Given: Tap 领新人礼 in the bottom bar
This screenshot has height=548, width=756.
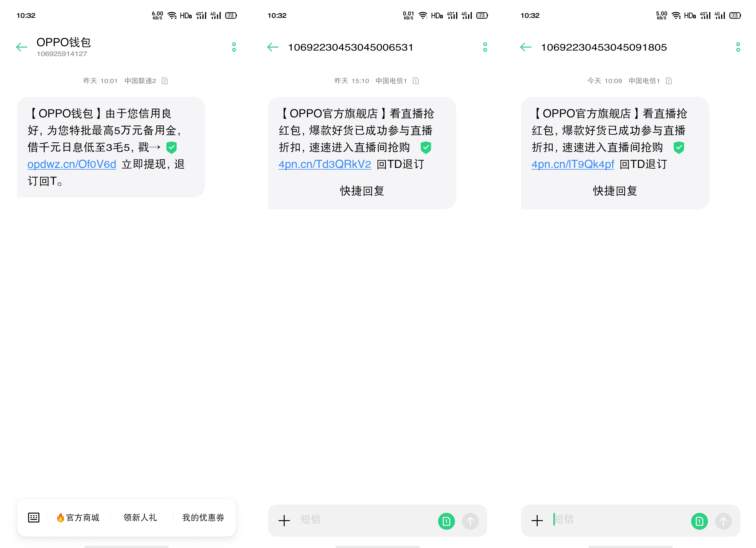Looking at the screenshot, I should [140, 517].
